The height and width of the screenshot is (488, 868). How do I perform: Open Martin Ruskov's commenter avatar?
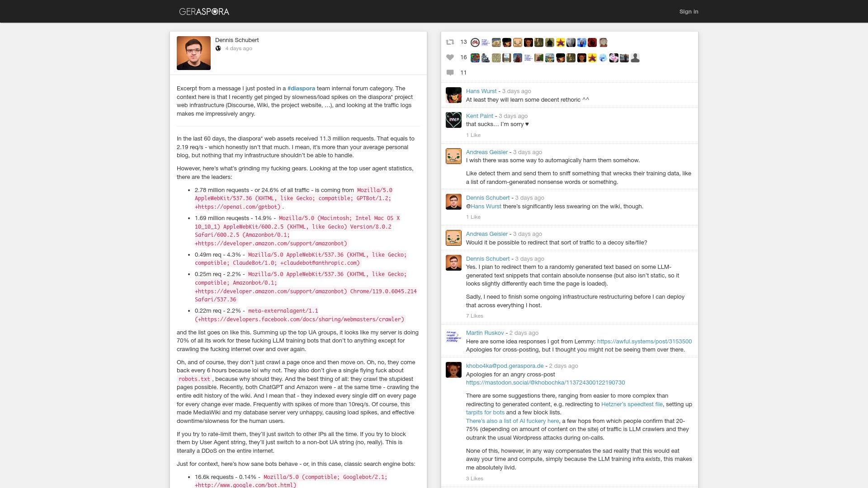pyautogui.click(x=453, y=337)
